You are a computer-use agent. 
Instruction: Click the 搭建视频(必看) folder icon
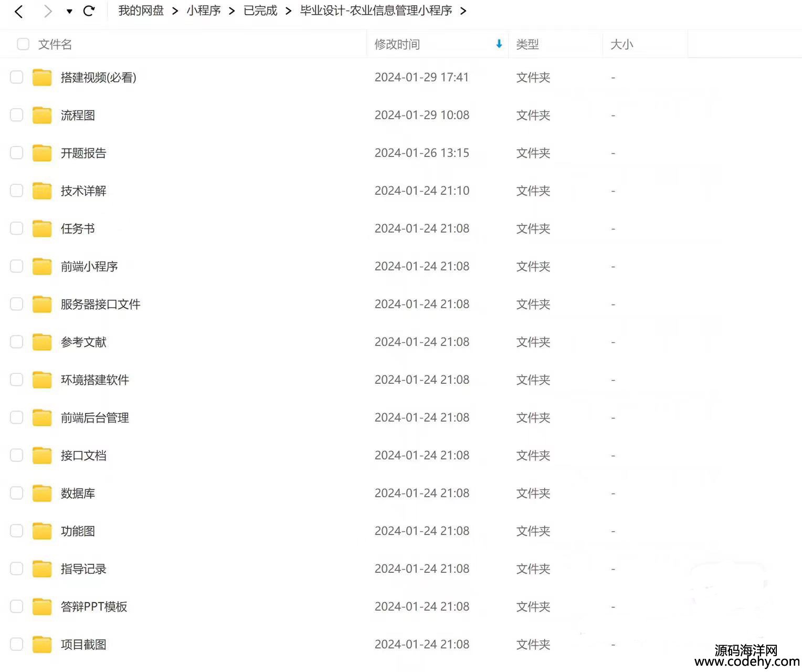point(42,77)
